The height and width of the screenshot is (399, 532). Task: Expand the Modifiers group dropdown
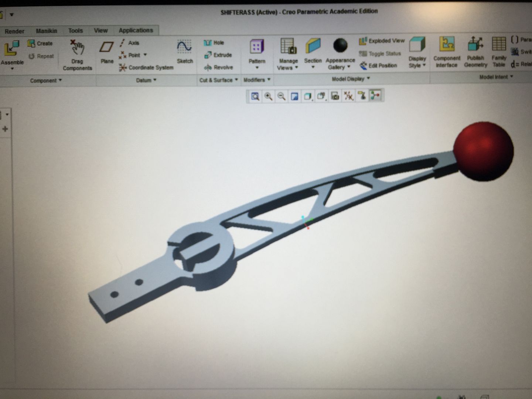click(x=257, y=79)
